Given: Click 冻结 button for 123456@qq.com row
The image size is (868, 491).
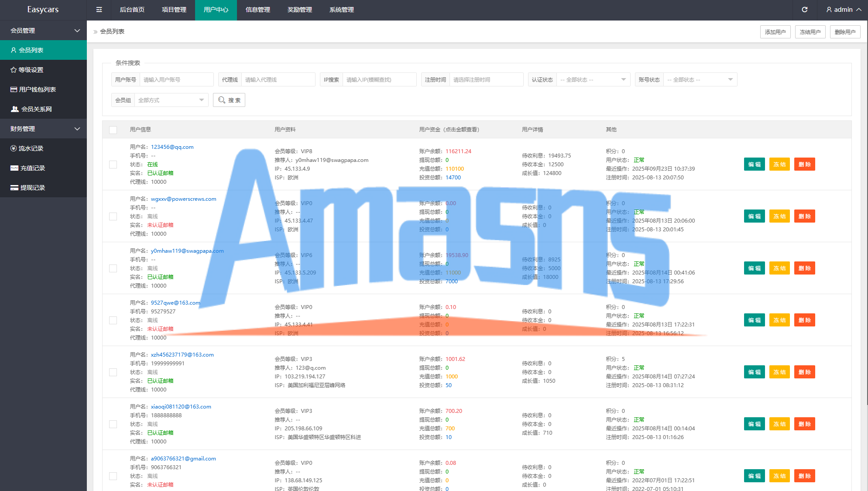Looking at the screenshot, I should 779,165.
